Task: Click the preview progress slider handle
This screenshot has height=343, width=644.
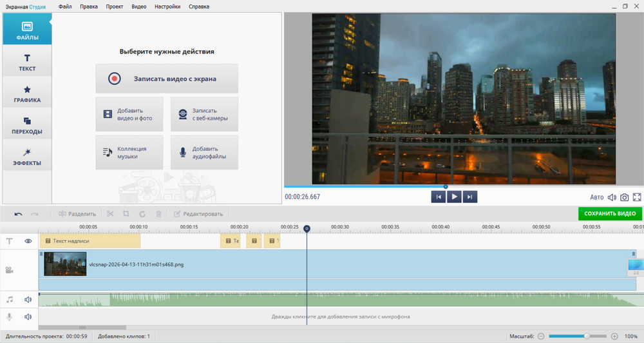Action: pos(446,187)
